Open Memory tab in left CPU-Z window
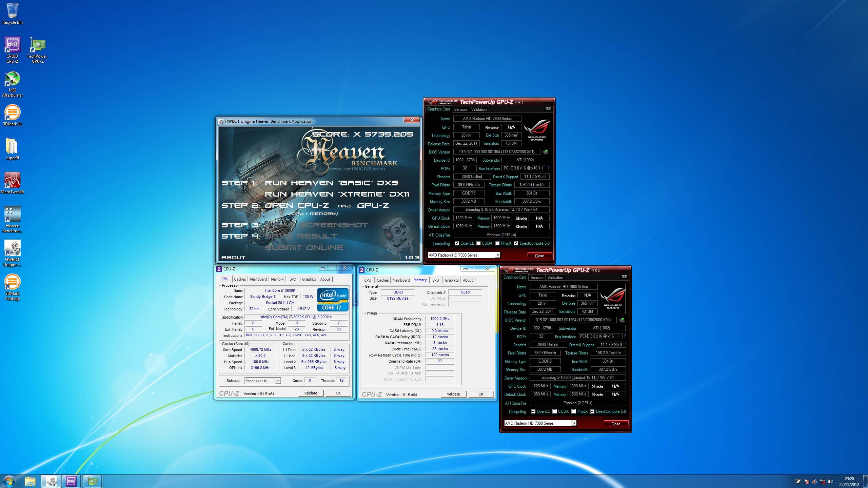 pyautogui.click(x=277, y=279)
